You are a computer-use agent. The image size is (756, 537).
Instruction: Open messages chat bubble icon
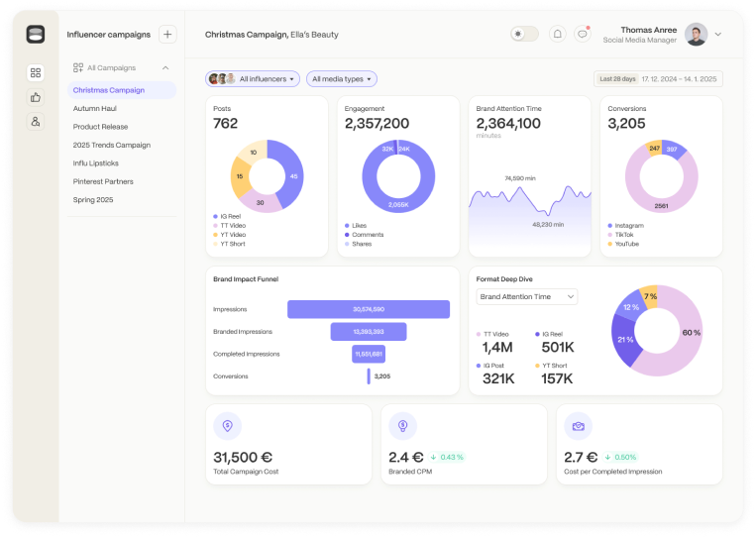583,34
